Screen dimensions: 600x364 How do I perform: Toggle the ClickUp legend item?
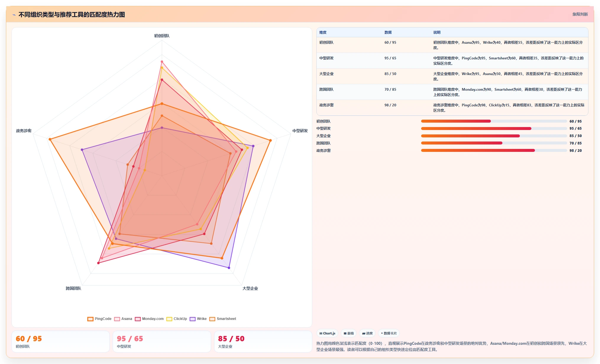(x=177, y=319)
